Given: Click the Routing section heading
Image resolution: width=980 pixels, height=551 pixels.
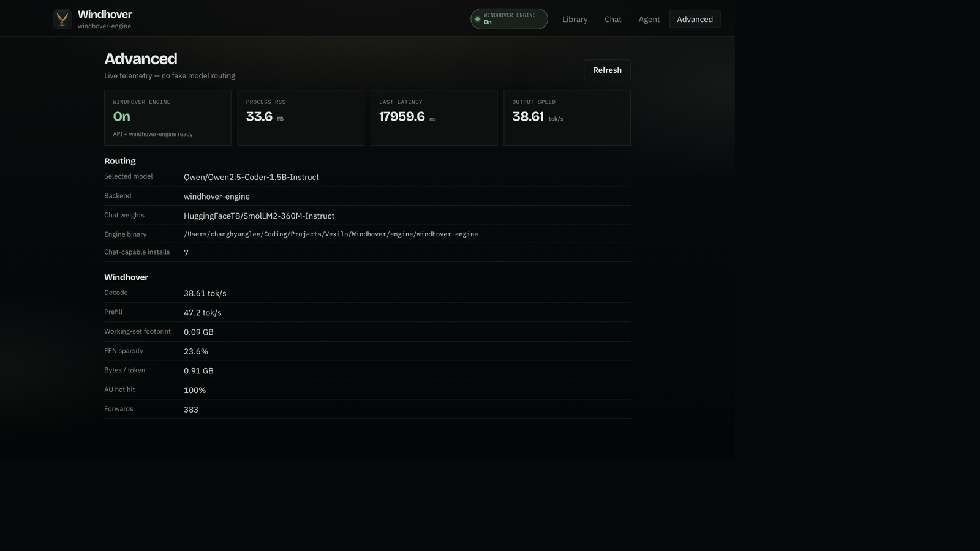Looking at the screenshot, I should click(x=120, y=161).
